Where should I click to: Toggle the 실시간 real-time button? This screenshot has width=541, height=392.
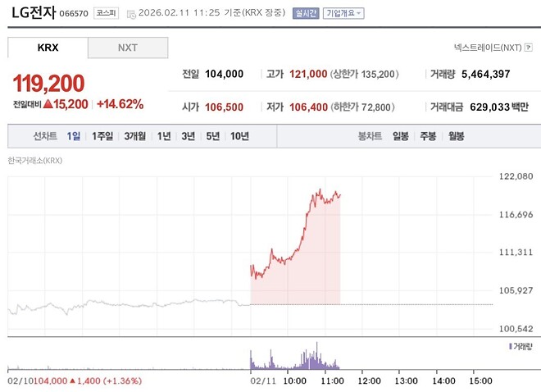click(306, 13)
